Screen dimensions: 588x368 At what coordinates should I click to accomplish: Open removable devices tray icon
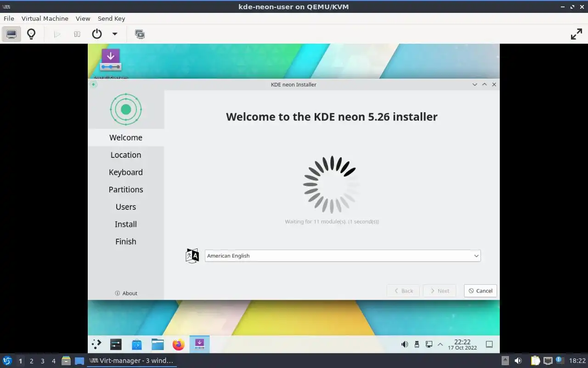[417, 344]
